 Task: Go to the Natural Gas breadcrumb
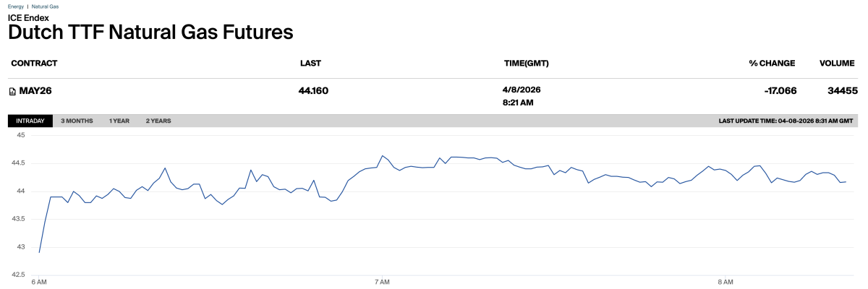coord(46,6)
